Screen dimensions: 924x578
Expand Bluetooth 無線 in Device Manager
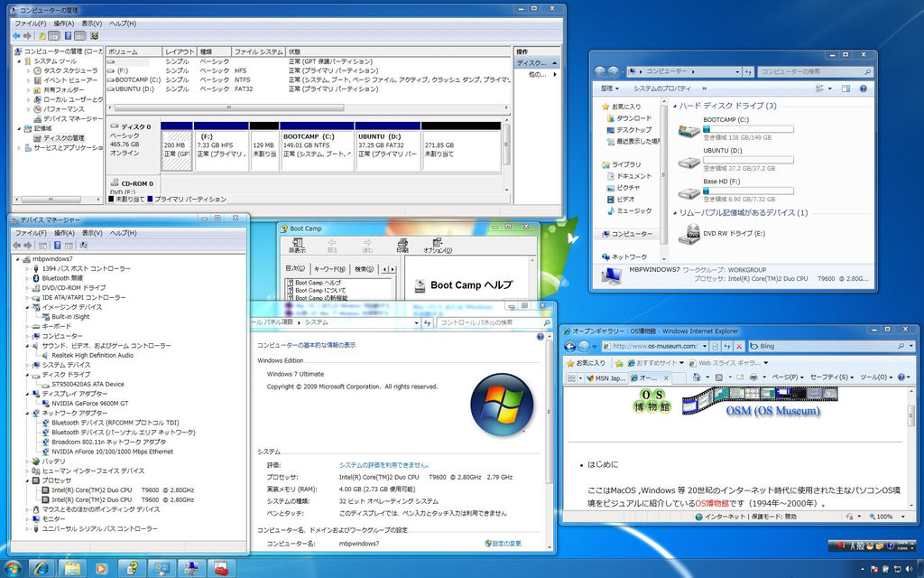(27, 278)
